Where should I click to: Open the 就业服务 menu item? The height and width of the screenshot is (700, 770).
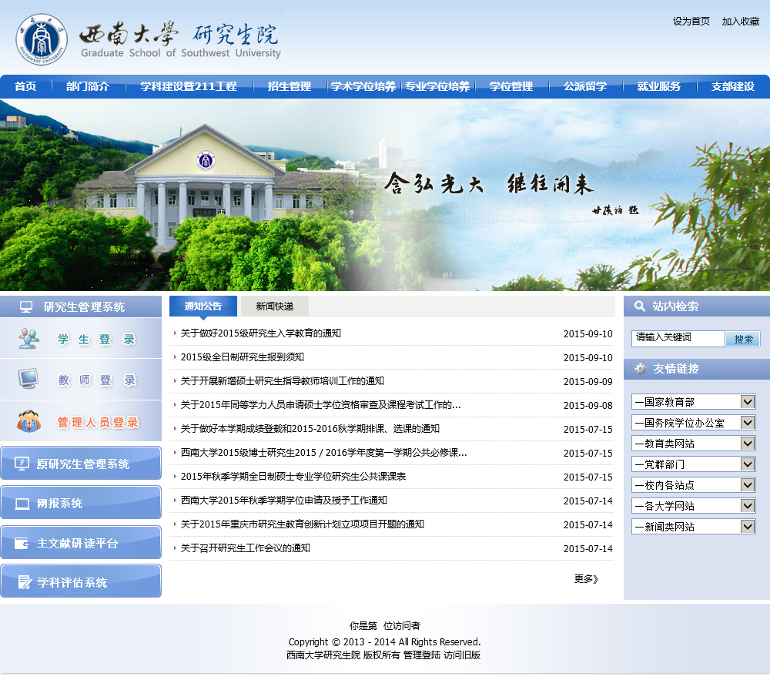pyautogui.click(x=659, y=86)
